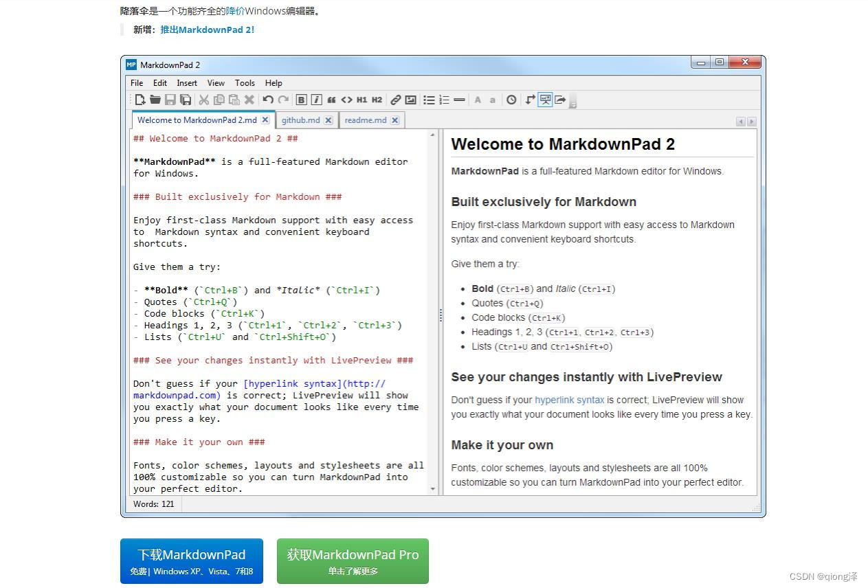Image resolution: width=868 pixels, height=588 pixels.
Task: Apply Heading 1 with the H1 icon
Action: (x=362, y=100)
